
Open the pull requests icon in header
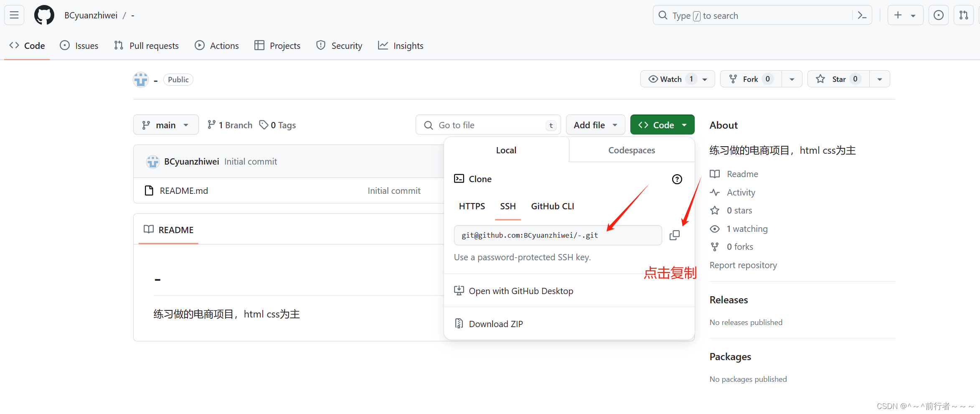click(x=964, y=15)
